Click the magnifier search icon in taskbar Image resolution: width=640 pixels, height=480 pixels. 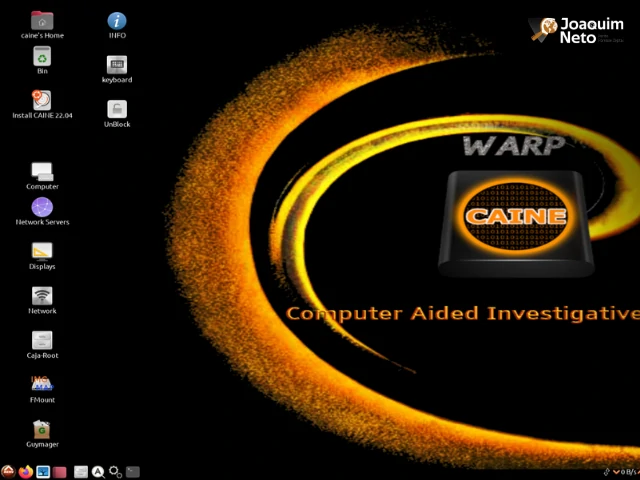(98, 472)
